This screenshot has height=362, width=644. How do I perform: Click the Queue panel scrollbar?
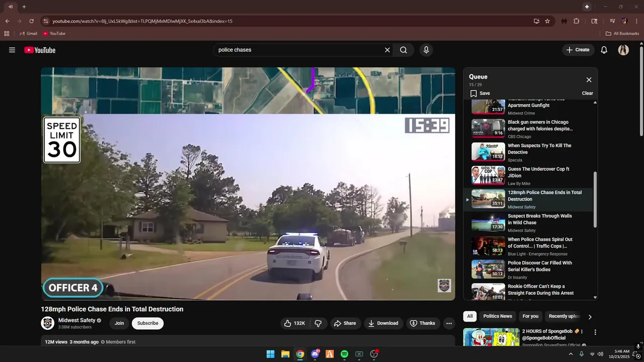click(595, 199)
